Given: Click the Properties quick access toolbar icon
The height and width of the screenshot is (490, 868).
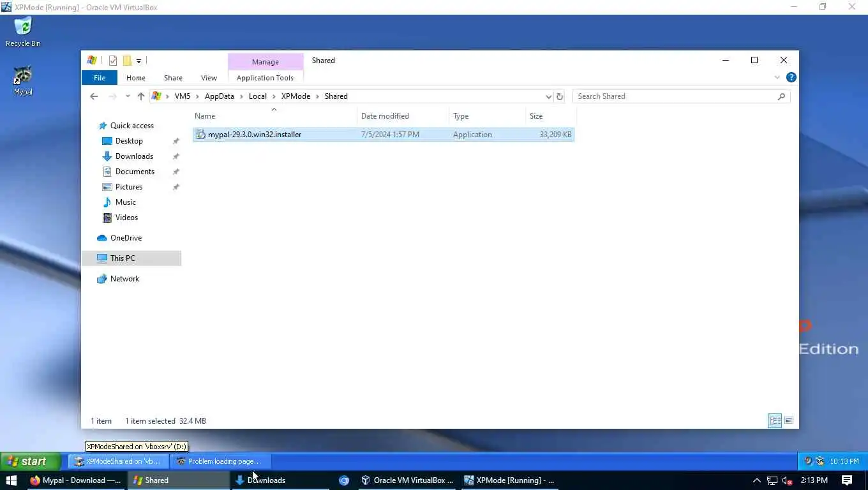Looking at the screenshot, I should click(x=113, y=61).
